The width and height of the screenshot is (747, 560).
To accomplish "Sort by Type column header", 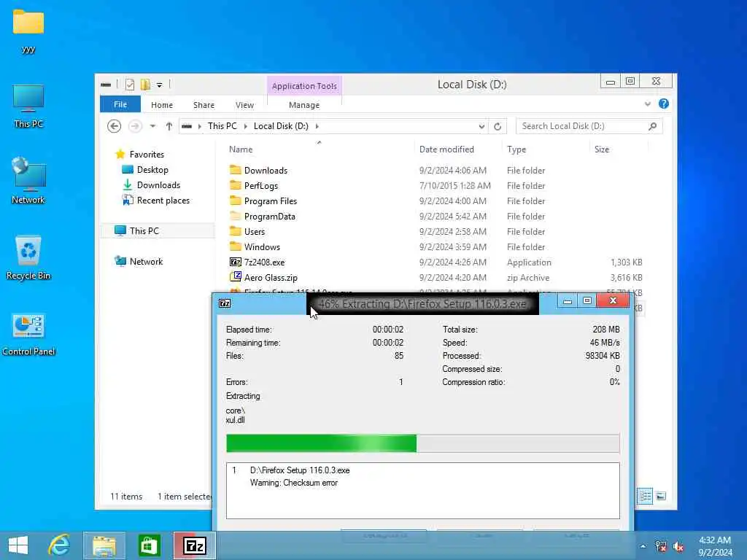I will pyautogui.click(x=516, y=149).
